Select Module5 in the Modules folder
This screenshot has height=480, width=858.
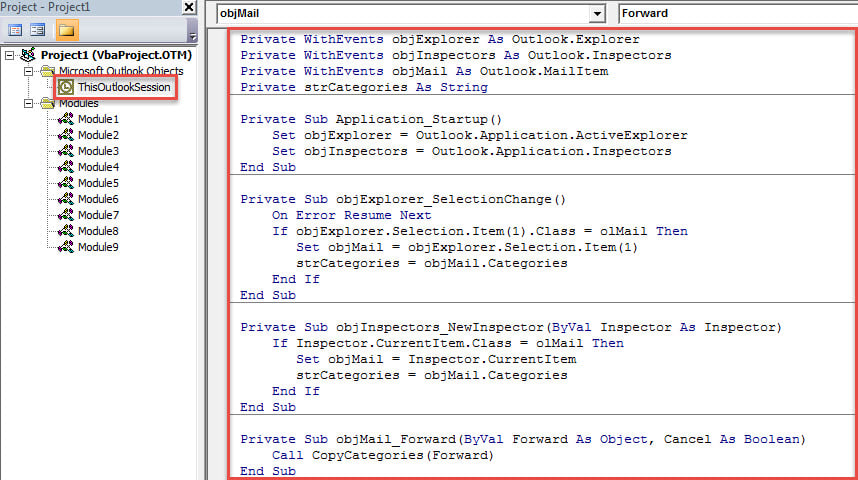98,183
